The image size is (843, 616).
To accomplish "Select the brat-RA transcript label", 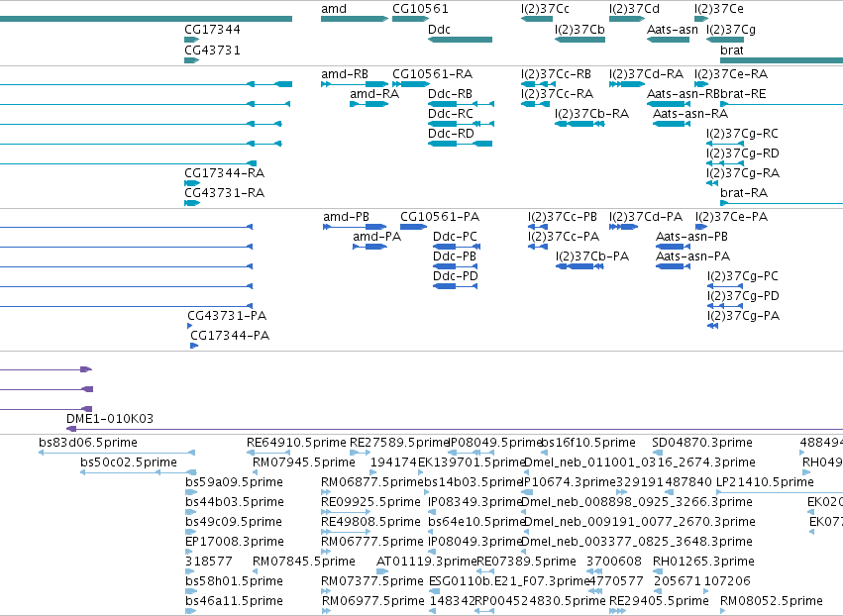I will click(744, 192).
